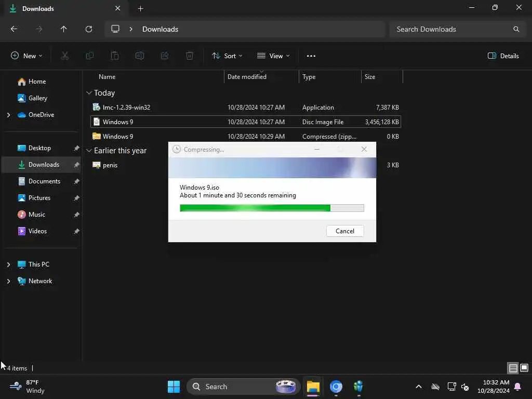
Task: Open the clock showing 10:32 AM
Action: (x=494, y=387)
